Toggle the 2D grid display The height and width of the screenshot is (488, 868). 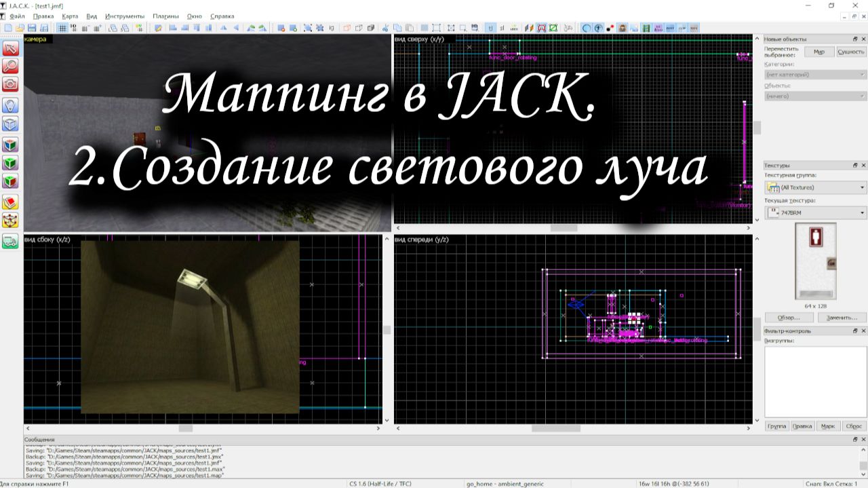[62, 28]
